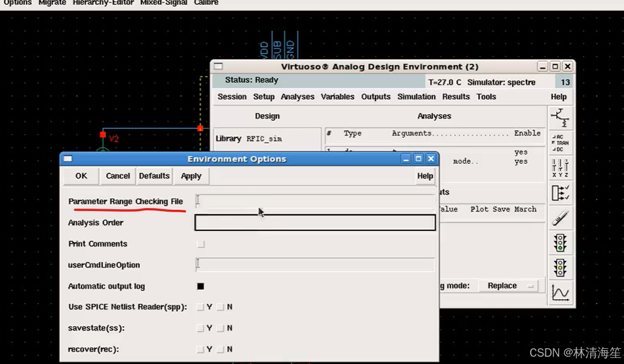Open the Analyses menu in ADE
The height and width of the screenshot is (364, 624).
click(x=297, y=97)
